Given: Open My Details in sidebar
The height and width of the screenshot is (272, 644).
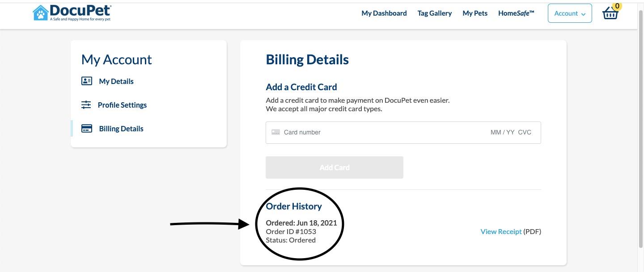Looking at the screenshot, I should click(x=116, y=81).
